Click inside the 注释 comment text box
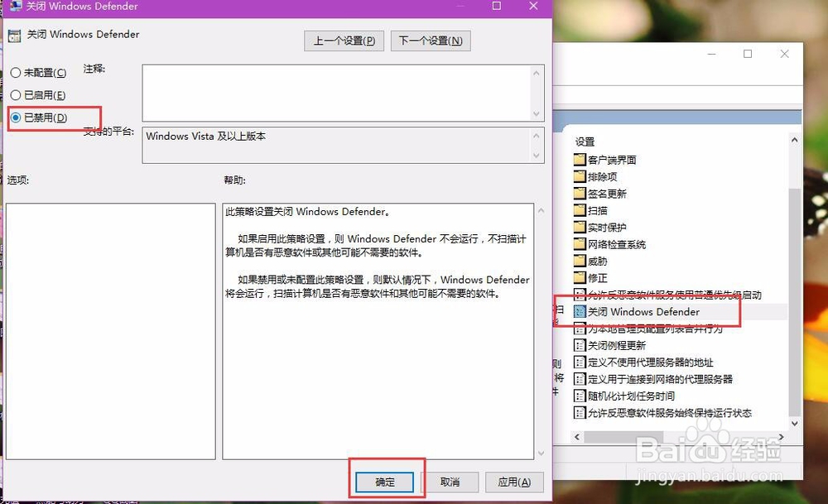The height and width of the screenshot is (504, 828). tap(336, 93)
